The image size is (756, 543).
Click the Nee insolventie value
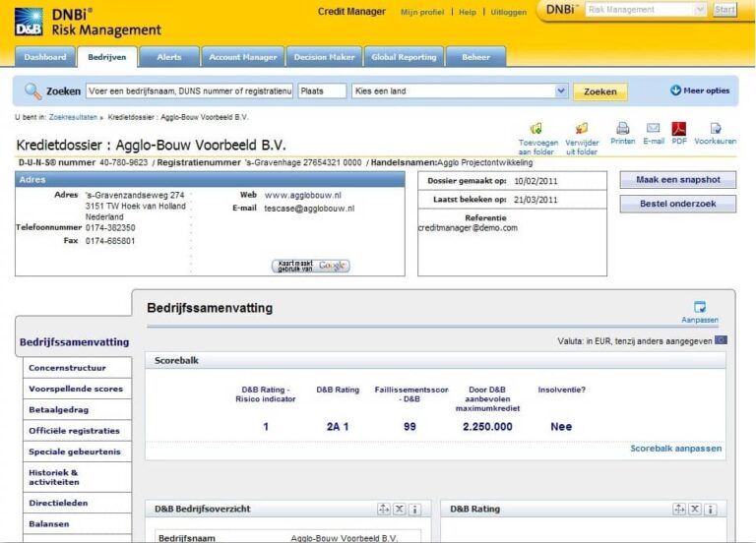(561, 426)
